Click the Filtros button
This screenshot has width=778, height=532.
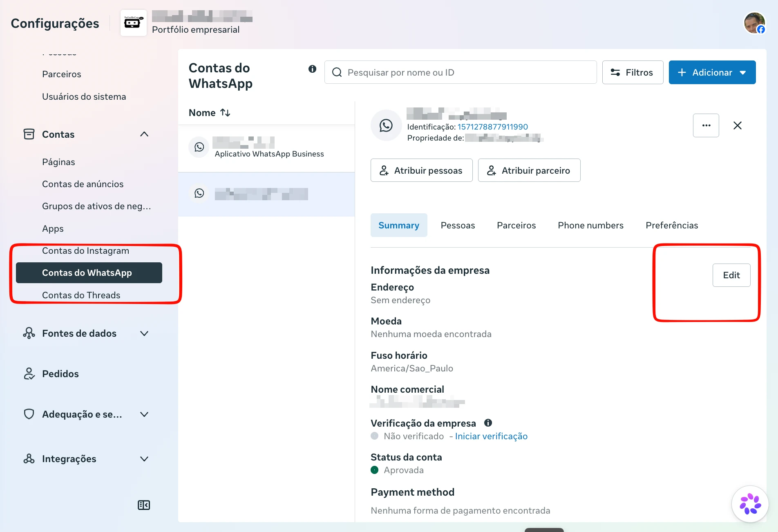[633, 72]
